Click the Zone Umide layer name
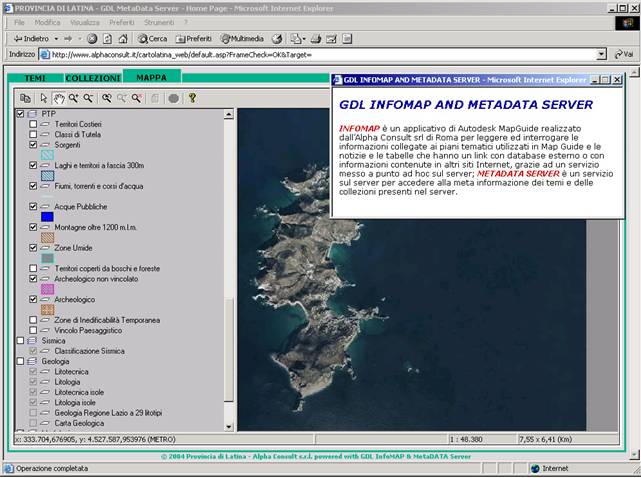The width and height of the screenshot is (641, 478). pyautogui.click(x=74, y=248)
